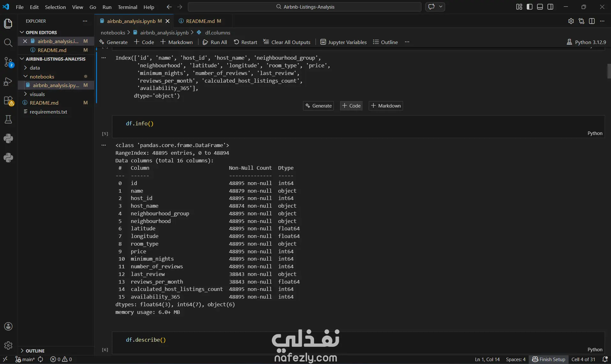Open the Search view in activity bar
The image size is (611, 364).
8,43
